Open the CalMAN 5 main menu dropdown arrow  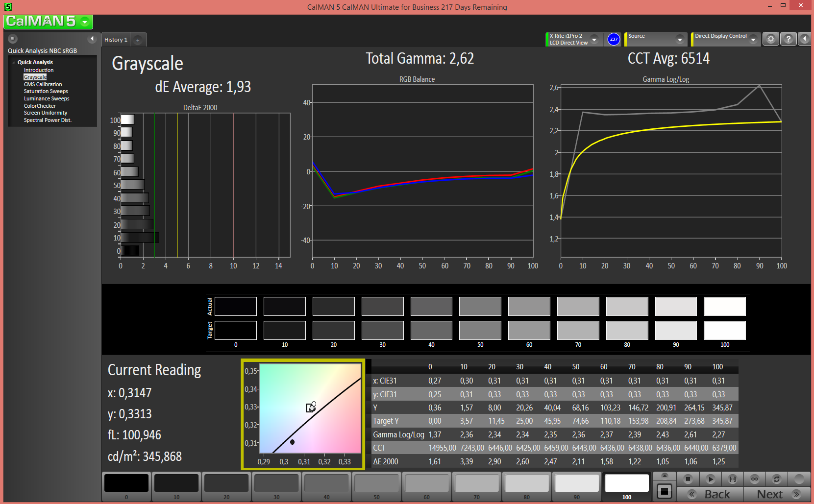85,22
